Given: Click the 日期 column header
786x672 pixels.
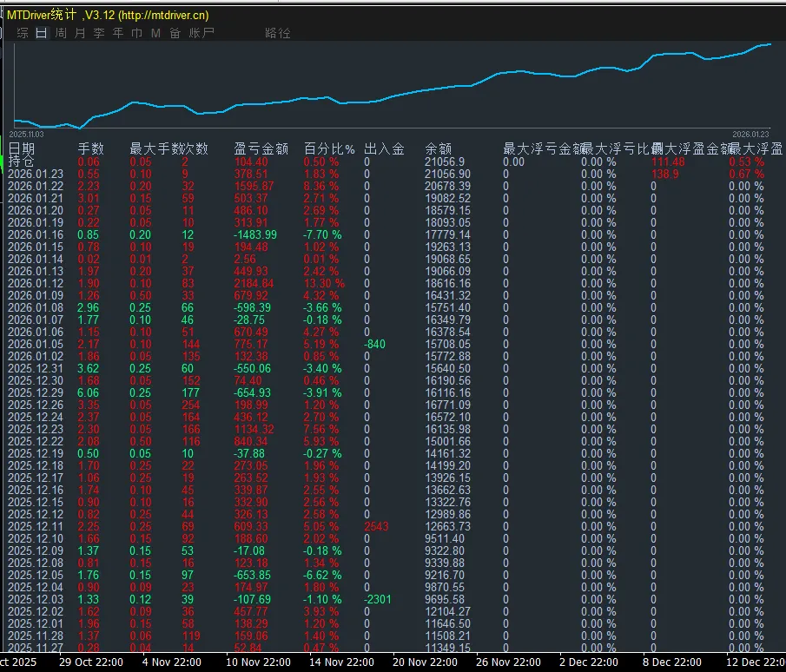Looking at the screenshot, I should point(22,148).
